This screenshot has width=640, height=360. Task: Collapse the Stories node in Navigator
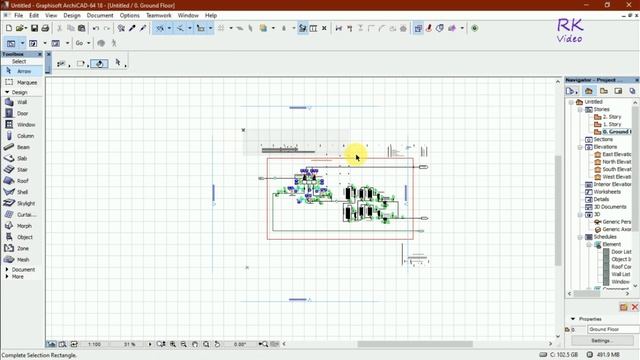point(580,109)
